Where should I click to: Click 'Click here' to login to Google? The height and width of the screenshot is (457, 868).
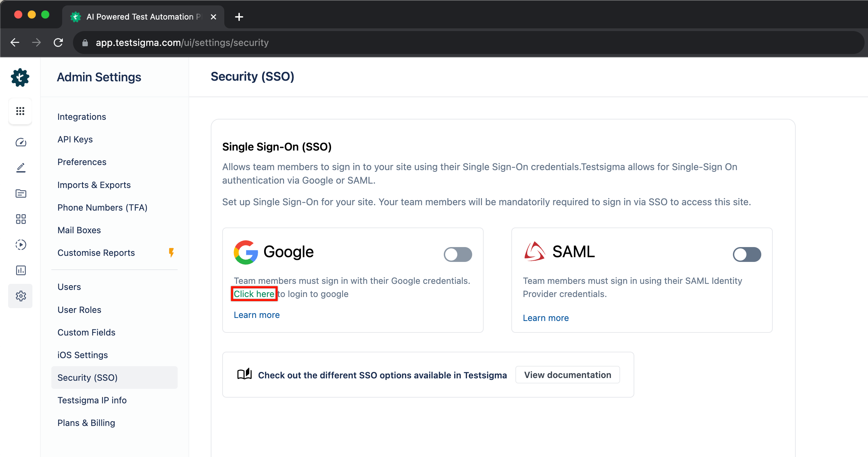point(254,294)
